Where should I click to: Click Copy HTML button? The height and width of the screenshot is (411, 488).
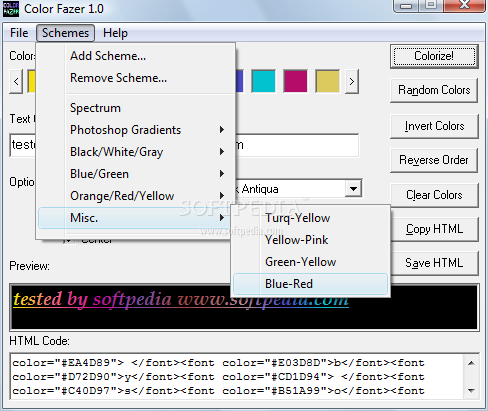(434, 229)
